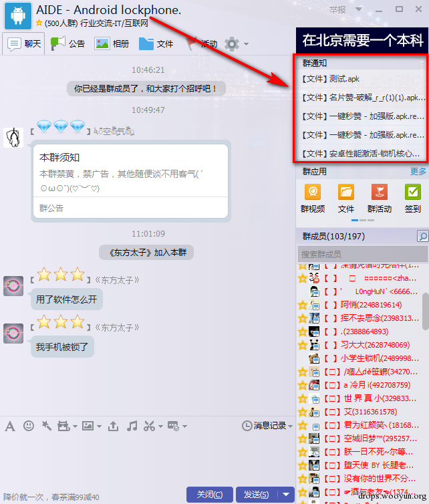Image resolution: width=429 pixels, height=504 pixels.
Task: Click the message bubble 我手机被锁了
Action: tap(62, 347)
